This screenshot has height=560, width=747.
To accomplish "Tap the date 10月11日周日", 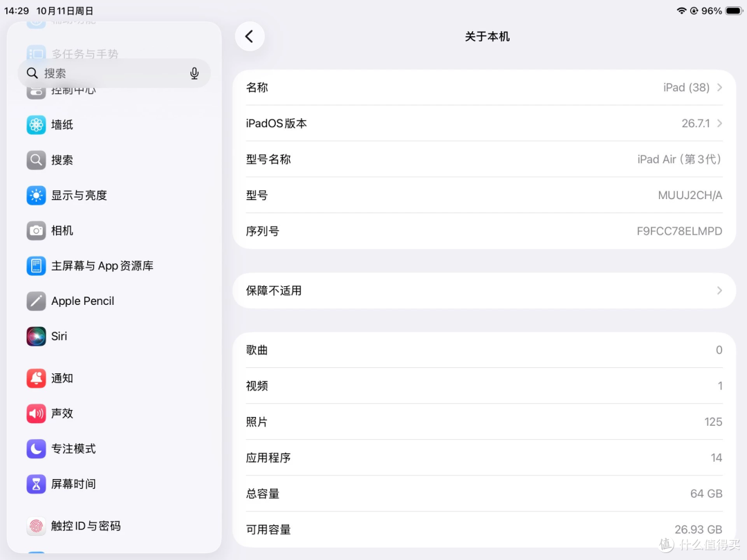I will [65, 10].
